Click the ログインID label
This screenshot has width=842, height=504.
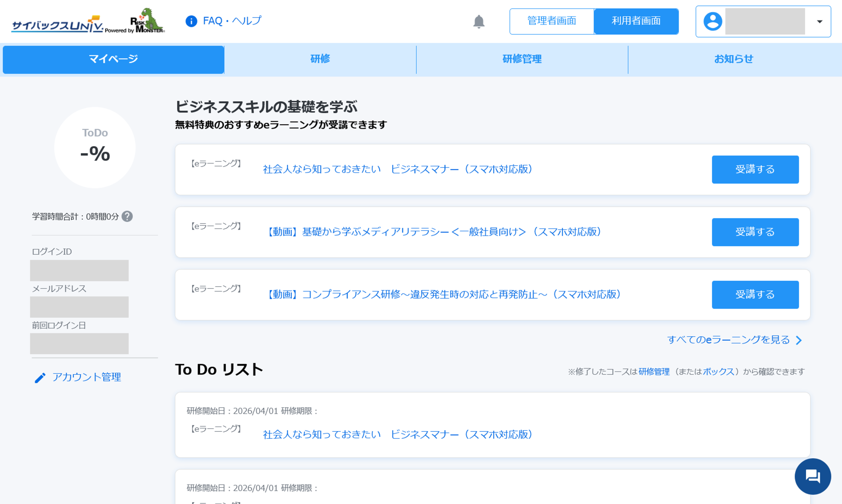point(52,252)
